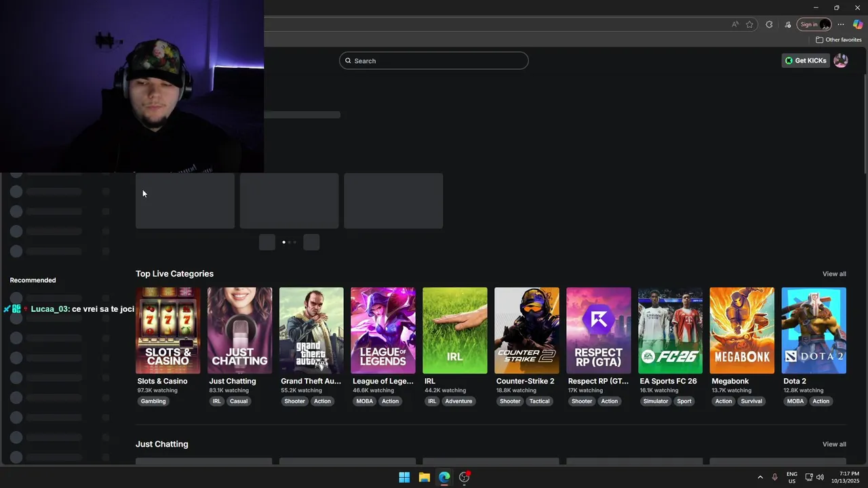The image size is (868, 488).
Task: Click the Adventure tag under IRL
Action: pos(458,401)
